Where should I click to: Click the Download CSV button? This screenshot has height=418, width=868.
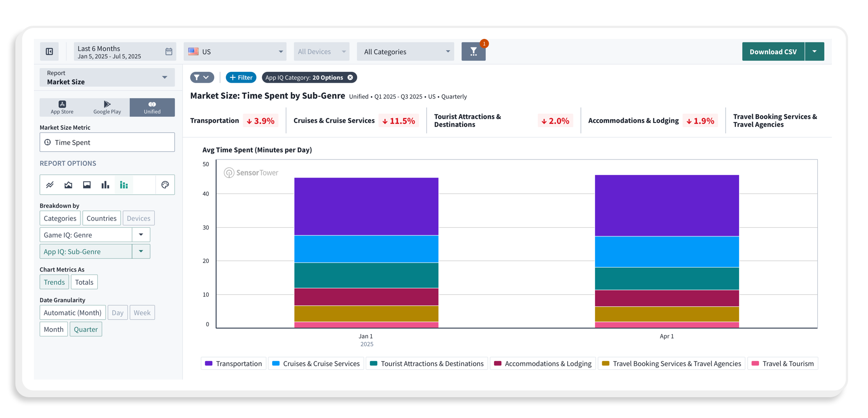tap(773, 52)
